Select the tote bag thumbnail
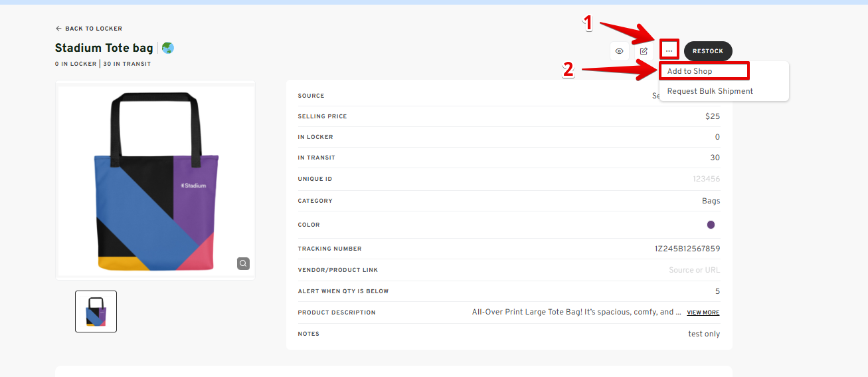 click(x=96, y=311)
